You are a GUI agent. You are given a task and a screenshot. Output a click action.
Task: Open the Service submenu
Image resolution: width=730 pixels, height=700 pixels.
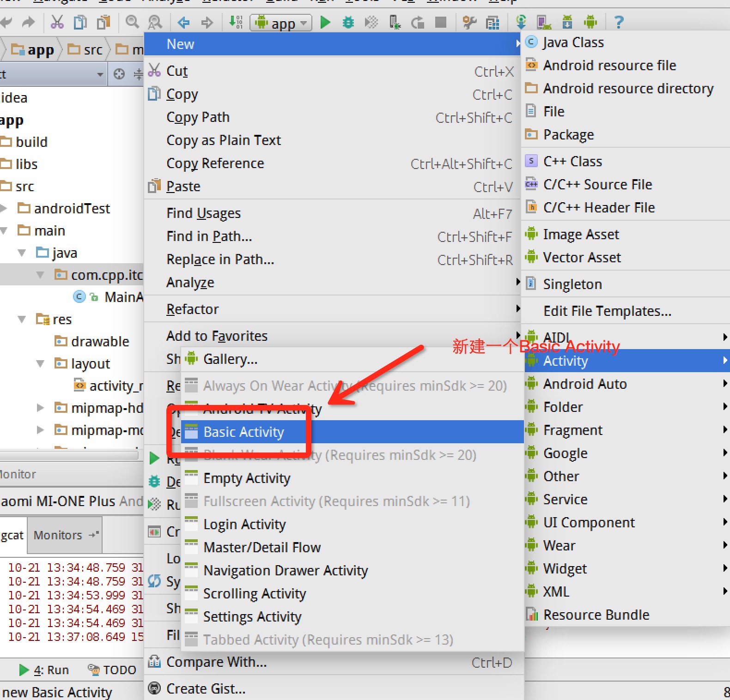[x=627, y=499]
